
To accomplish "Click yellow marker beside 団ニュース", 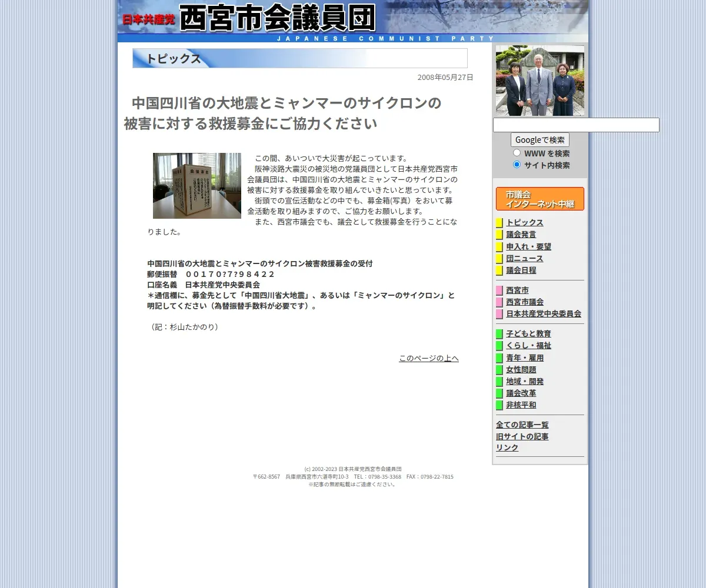I will pos(499,259).
